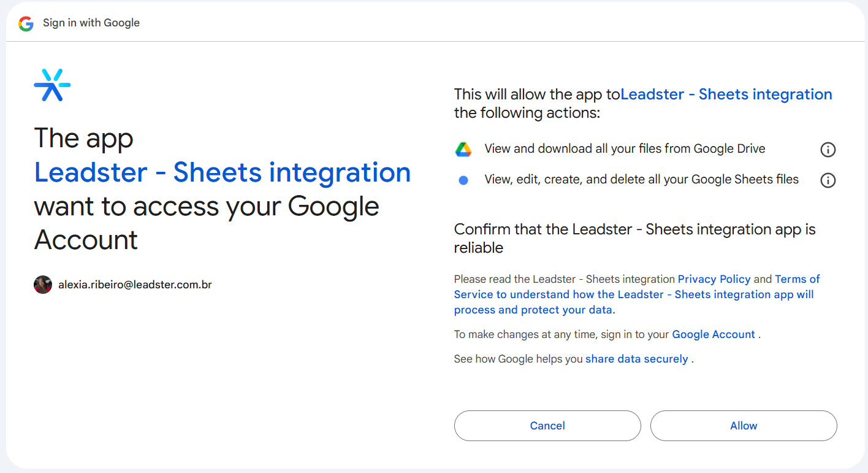The width and height of the screenshot is (868, 473).
Task: Click the large Leadster - Sheets integration app name
Action: point(222,172)
